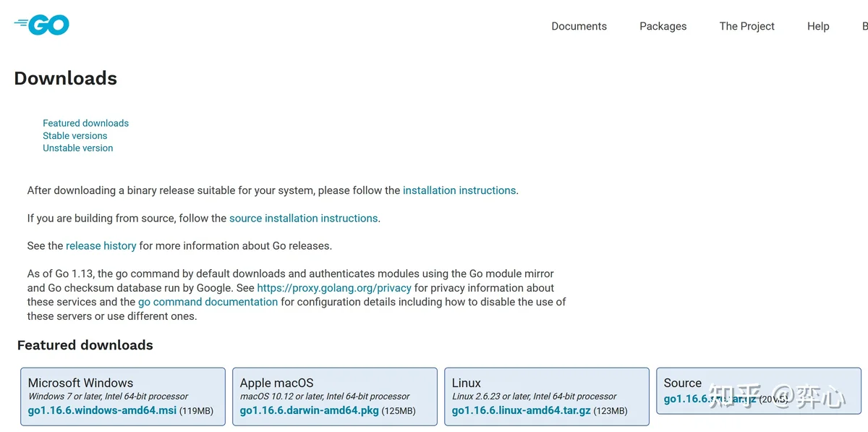Click the Apple macOS card title
The height and width of the screenshot is (432, 868).
coord(276,383)
